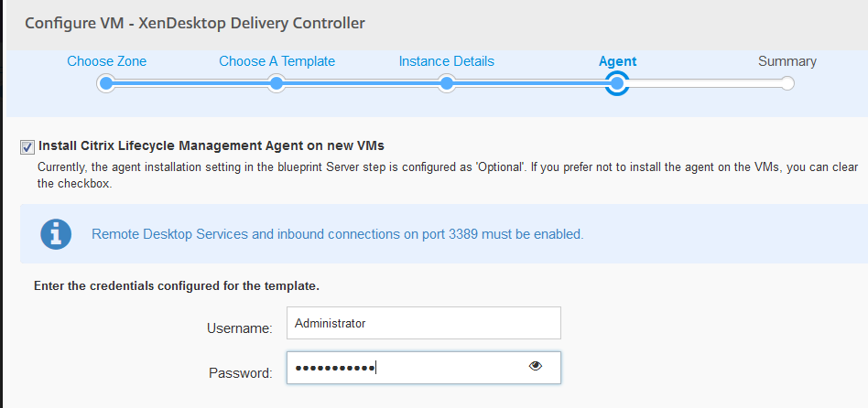Click the circle marker under Choose Zone

106,84
